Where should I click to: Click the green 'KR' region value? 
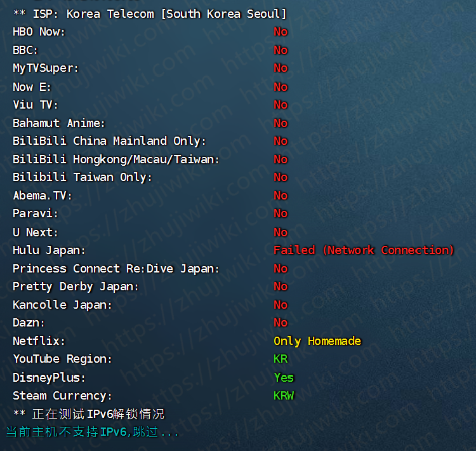(x=281, y=360)
